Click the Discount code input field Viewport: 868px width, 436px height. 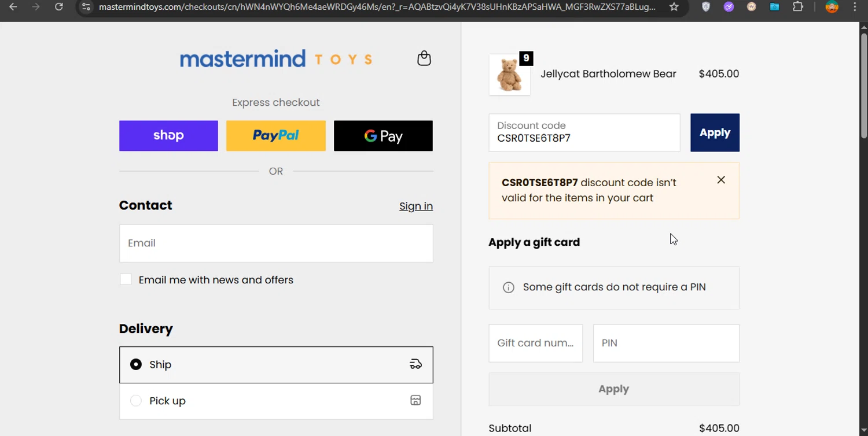pyautogui.click(x=584, y=132)
